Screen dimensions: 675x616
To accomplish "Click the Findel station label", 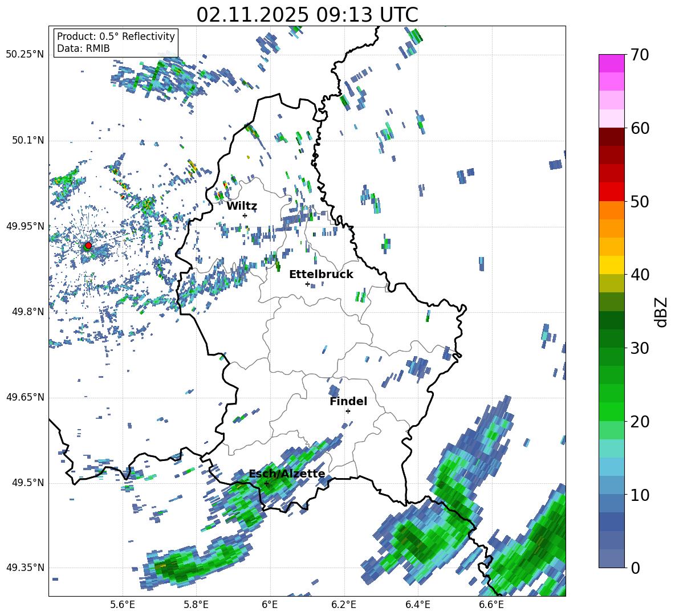I will coord(348,401).
